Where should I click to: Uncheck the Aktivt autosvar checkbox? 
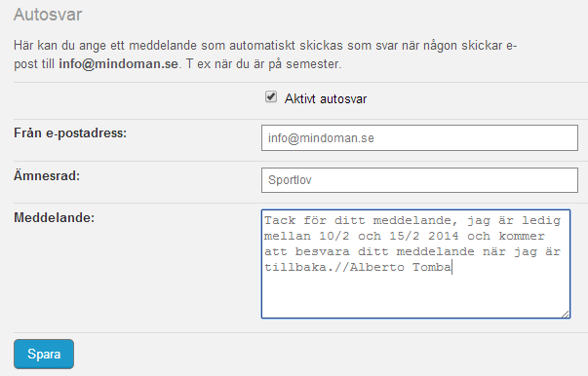point(271,97)
